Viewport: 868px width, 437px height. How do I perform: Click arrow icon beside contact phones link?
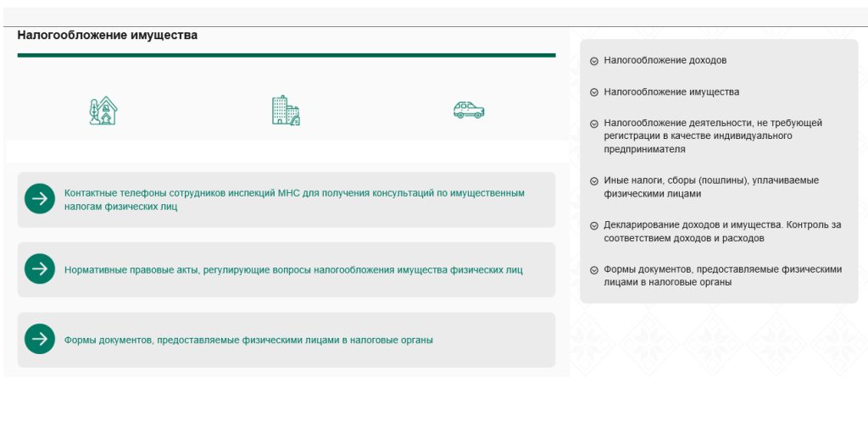[40, 199]
